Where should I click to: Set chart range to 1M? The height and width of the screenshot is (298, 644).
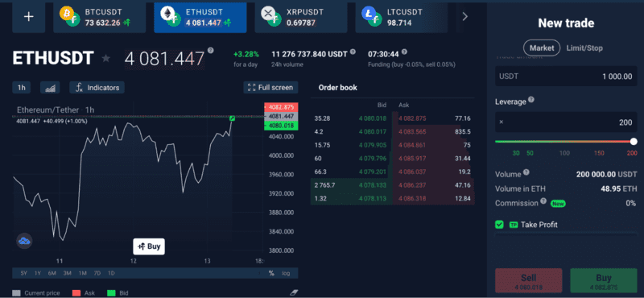(83, 273)
